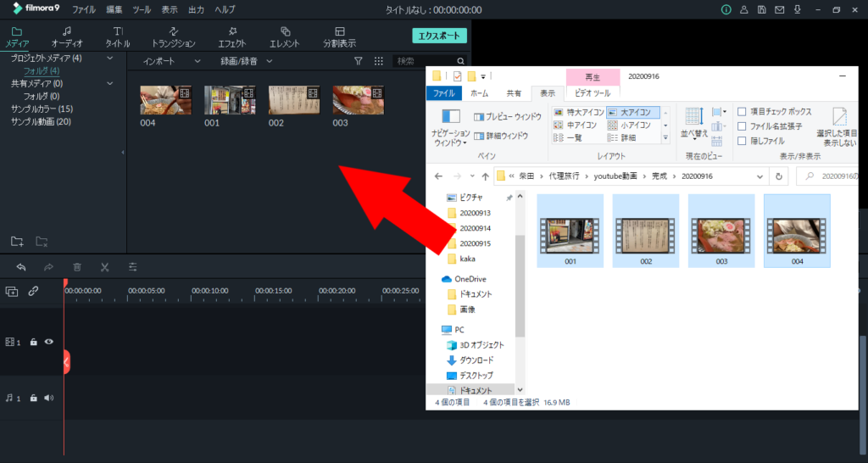
Task: Enable the 項目チェック ボックス checkbox
Action: [742, 112]
